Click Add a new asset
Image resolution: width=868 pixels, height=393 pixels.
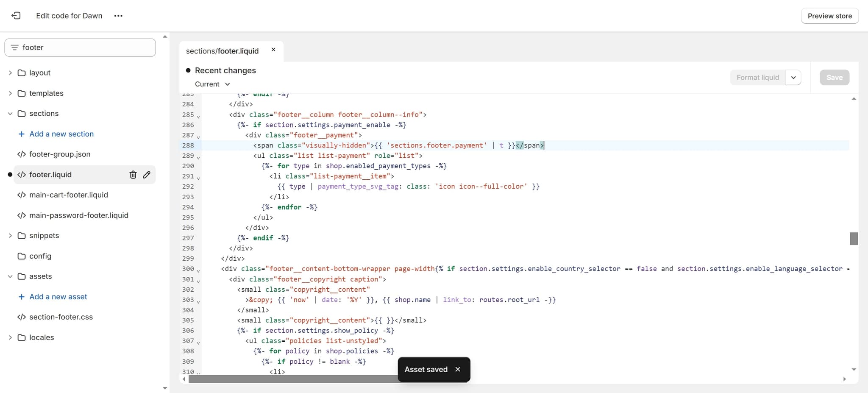tap(58, 296)
